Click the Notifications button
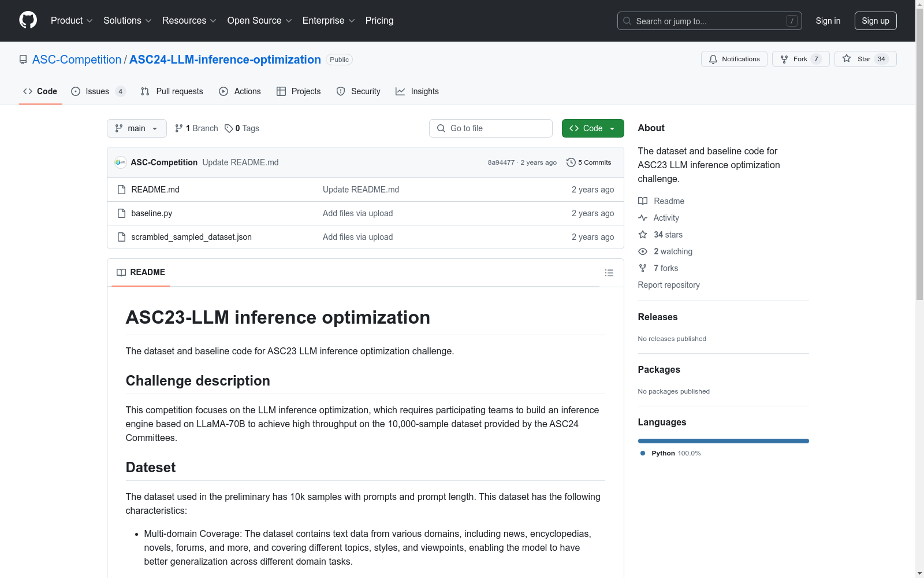 734,59
